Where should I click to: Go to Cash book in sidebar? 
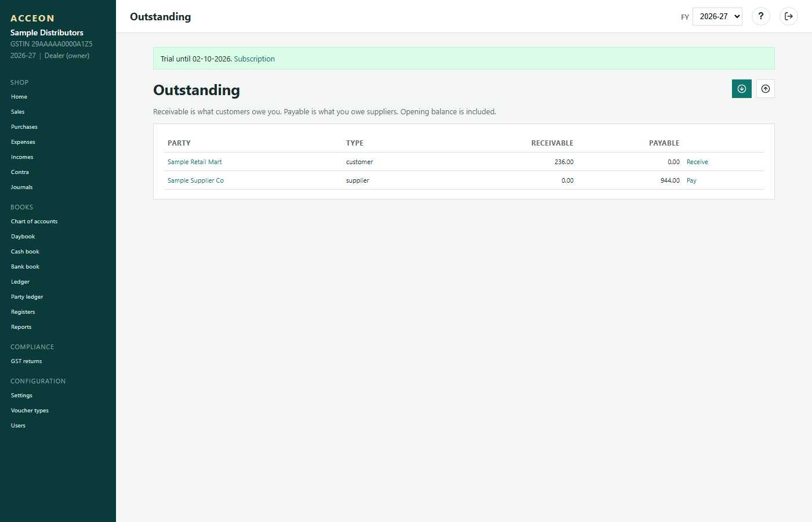pyautogui.click(x=25, y=252)
